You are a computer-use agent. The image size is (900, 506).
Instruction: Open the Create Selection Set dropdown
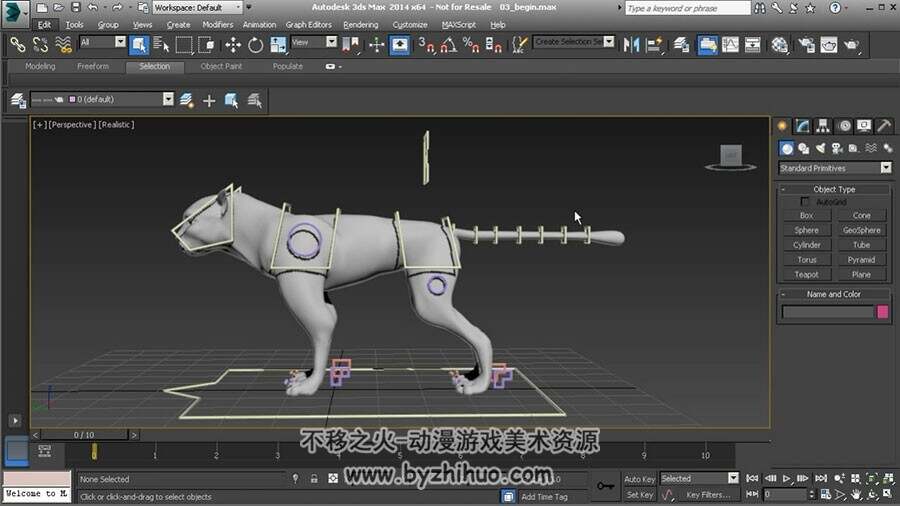573,42
